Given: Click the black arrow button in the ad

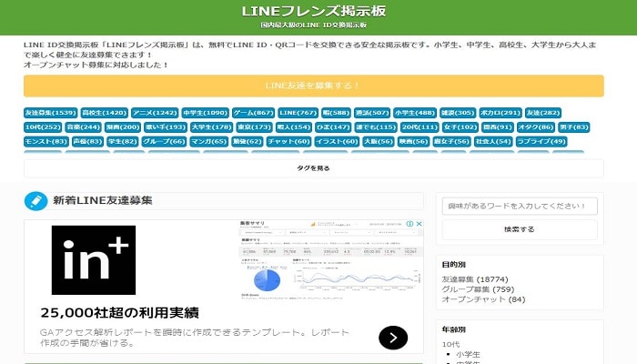Looking at the screenshot, I should (393, 338).
